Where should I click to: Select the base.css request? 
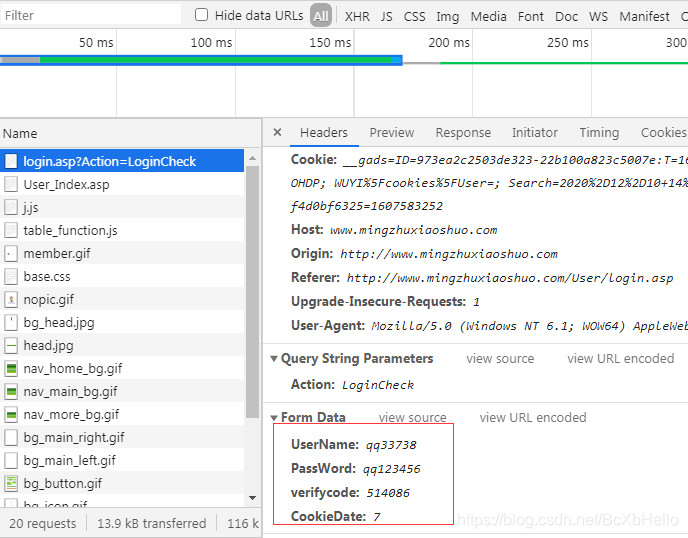122,277
